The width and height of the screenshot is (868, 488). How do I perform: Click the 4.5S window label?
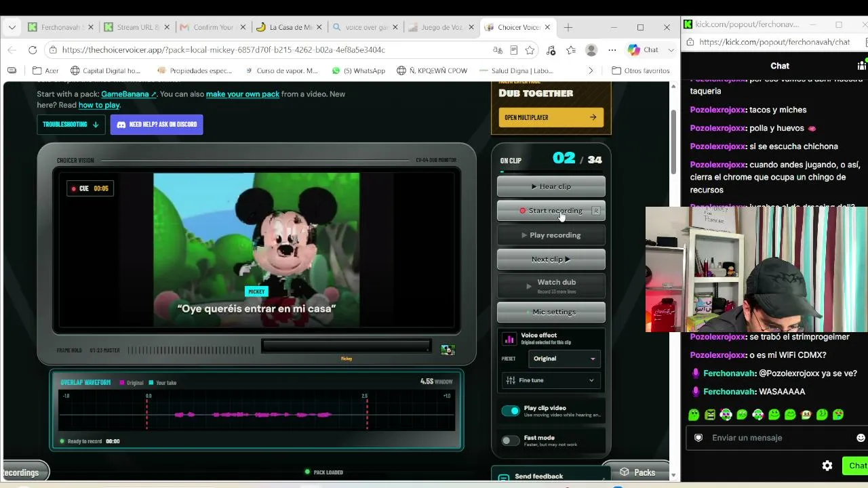point(436,382)
